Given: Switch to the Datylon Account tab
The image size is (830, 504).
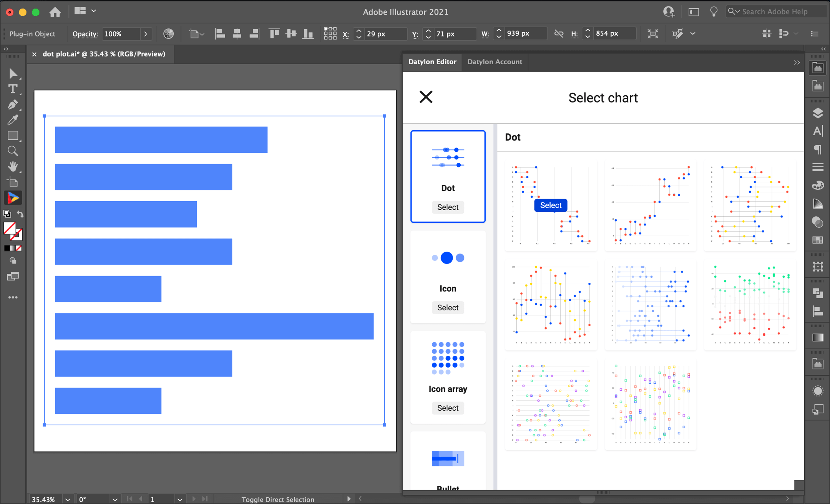Looking at the screenshot, I should point(494,62).
